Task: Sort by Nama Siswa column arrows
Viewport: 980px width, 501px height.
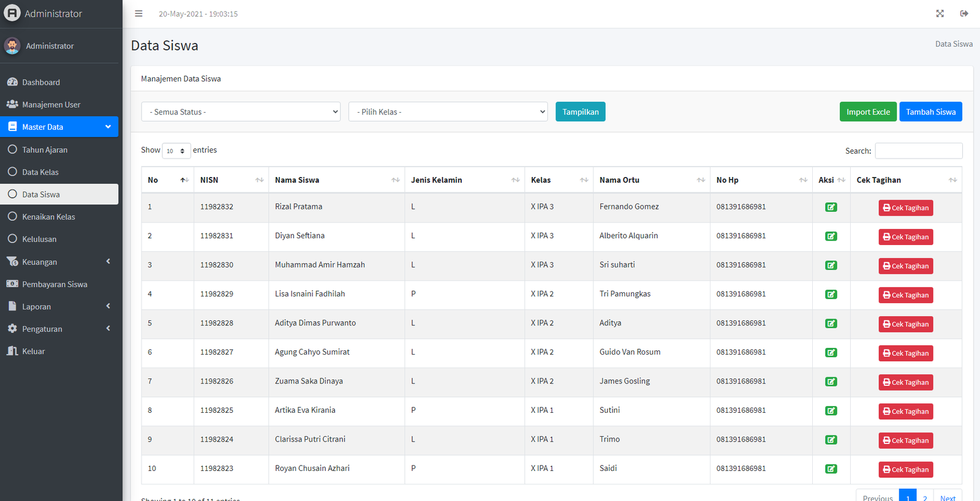Action: click(395, 180)
